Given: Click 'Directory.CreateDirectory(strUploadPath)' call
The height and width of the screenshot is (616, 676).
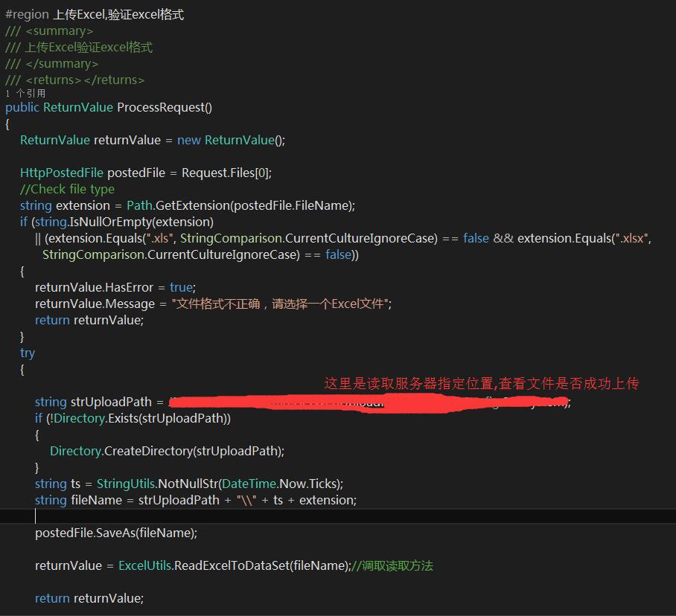Looking at the screenshot, I should pos(167,451).
